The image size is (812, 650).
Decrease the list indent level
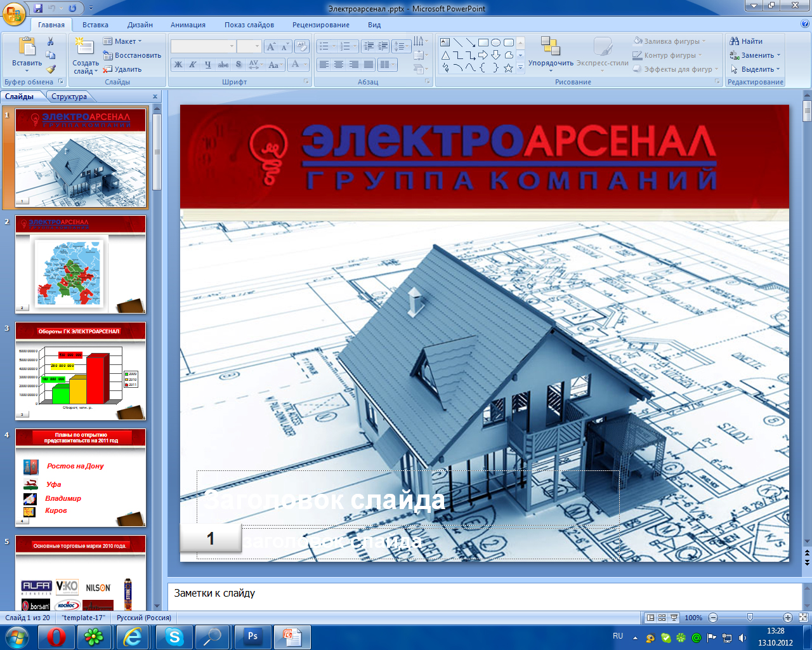(x=368, y=46)
